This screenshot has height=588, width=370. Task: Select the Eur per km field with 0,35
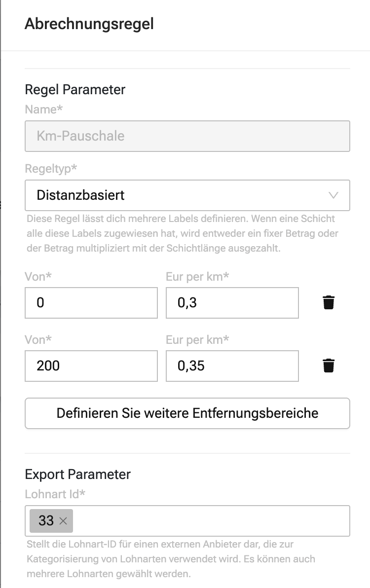[232, 366]
